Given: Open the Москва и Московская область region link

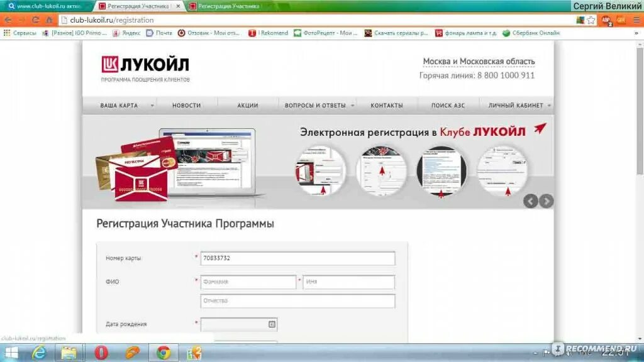Looking at the screenshot, I should (x=479, y=61).
